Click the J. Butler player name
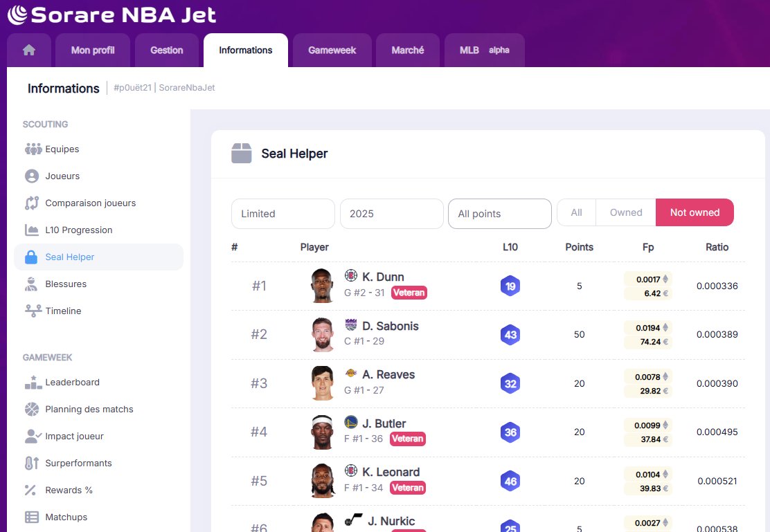Image resolution: width=770 pixels, height=532 pixels. point(384,423)
